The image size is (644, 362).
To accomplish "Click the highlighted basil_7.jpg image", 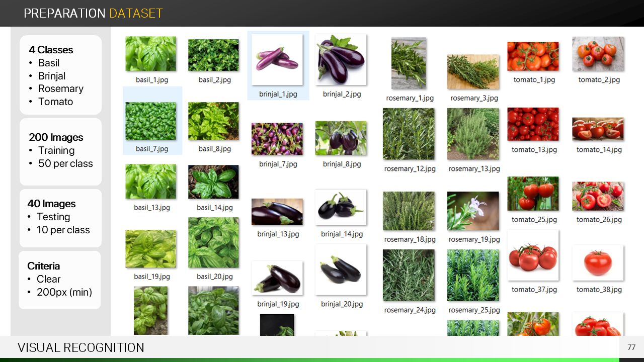I will [151, 121].
